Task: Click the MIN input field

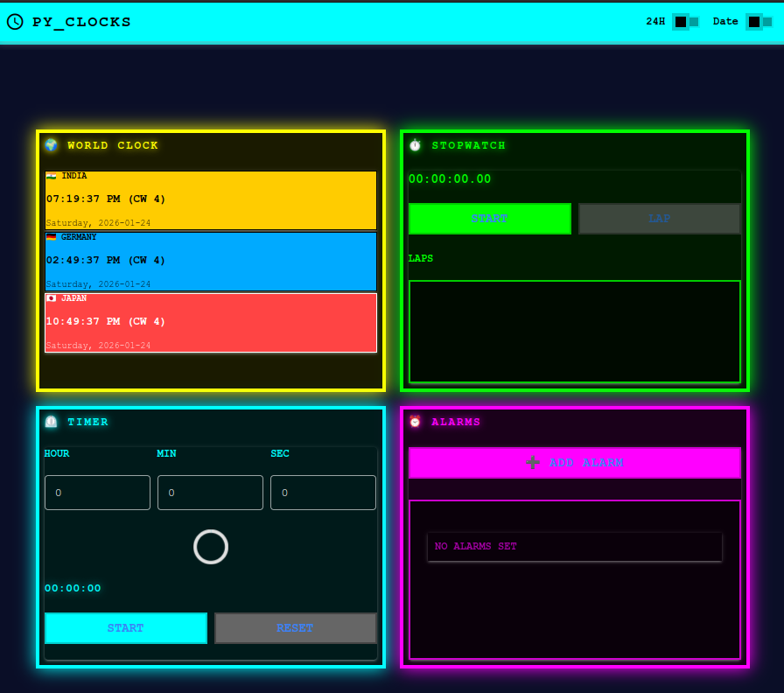Action: point(210,492)
